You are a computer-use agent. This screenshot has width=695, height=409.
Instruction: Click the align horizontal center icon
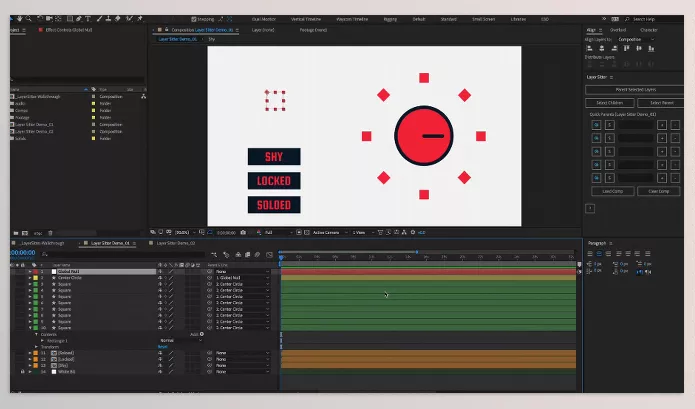602,48
